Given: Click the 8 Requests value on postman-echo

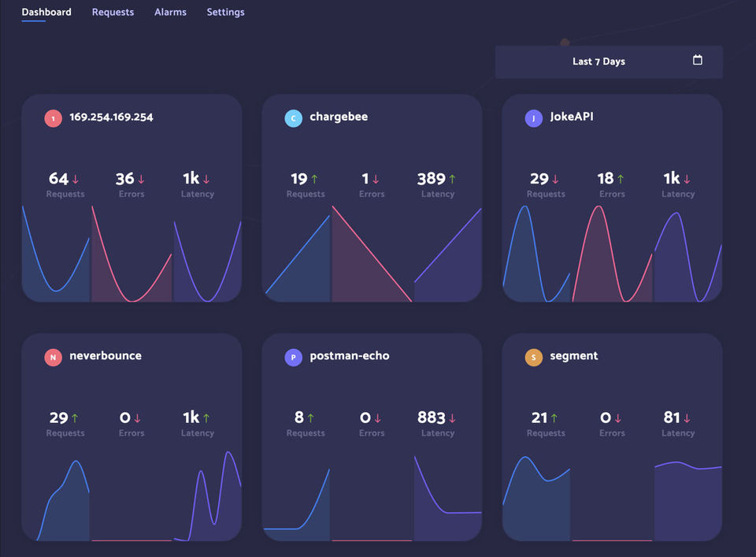Looking at the screenshot, I should (x=299, y=418).
